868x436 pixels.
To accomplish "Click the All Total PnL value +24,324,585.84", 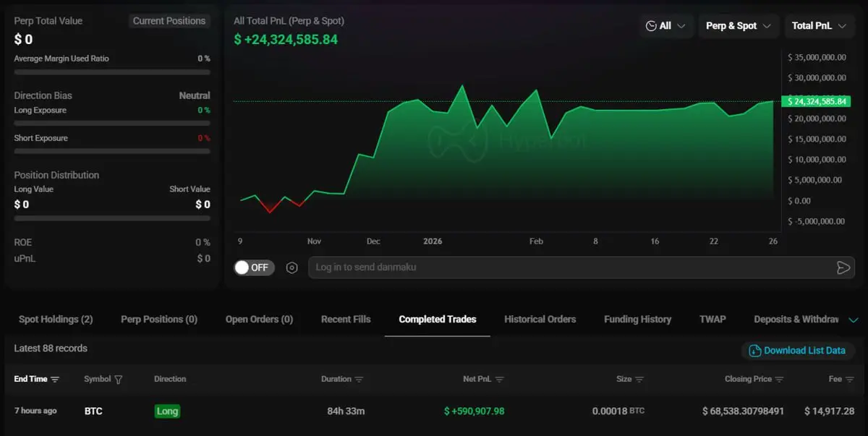I will 286,39.
